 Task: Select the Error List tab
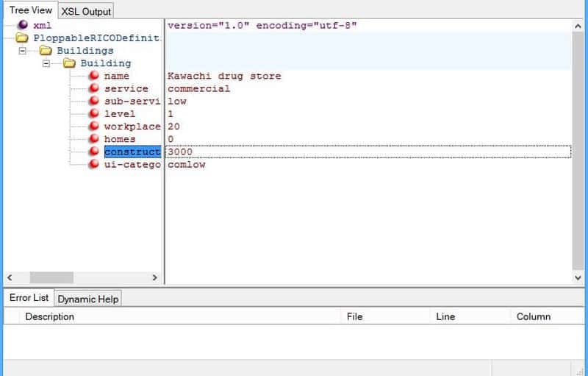coord(29,298)
